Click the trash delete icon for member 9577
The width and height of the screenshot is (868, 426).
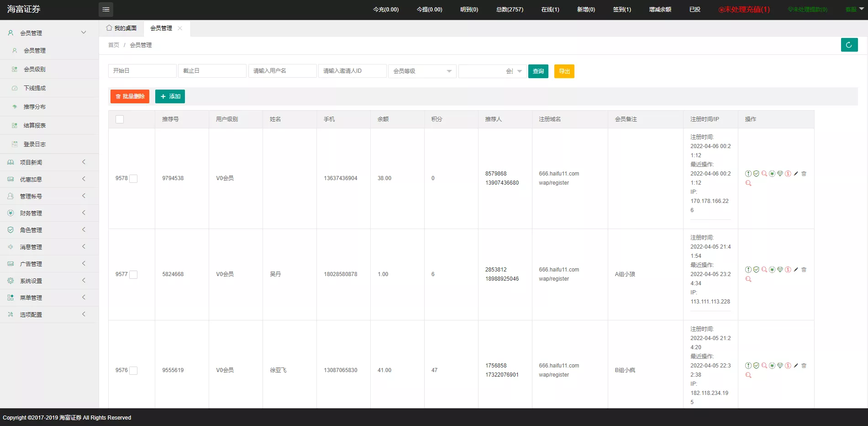pyautogui.click(x=804, y=270)
